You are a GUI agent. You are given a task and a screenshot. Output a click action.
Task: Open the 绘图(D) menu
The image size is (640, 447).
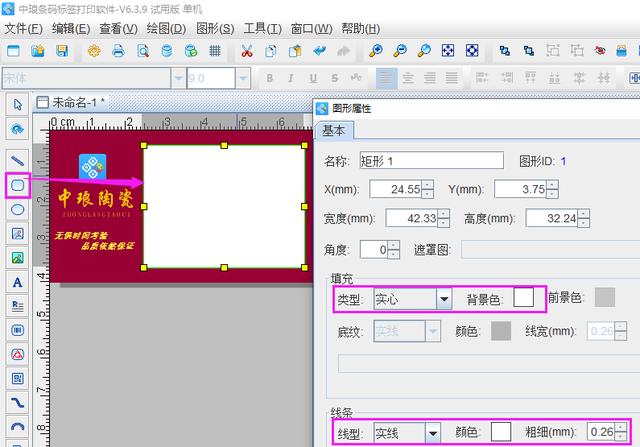point(167,29)
